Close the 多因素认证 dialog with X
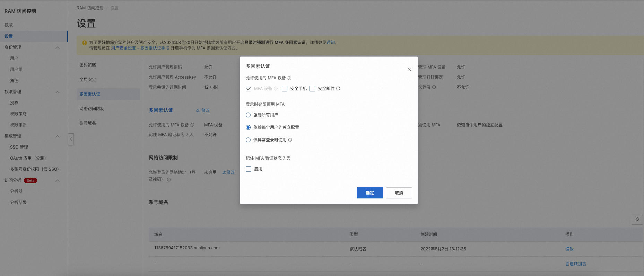 (409, 69)
